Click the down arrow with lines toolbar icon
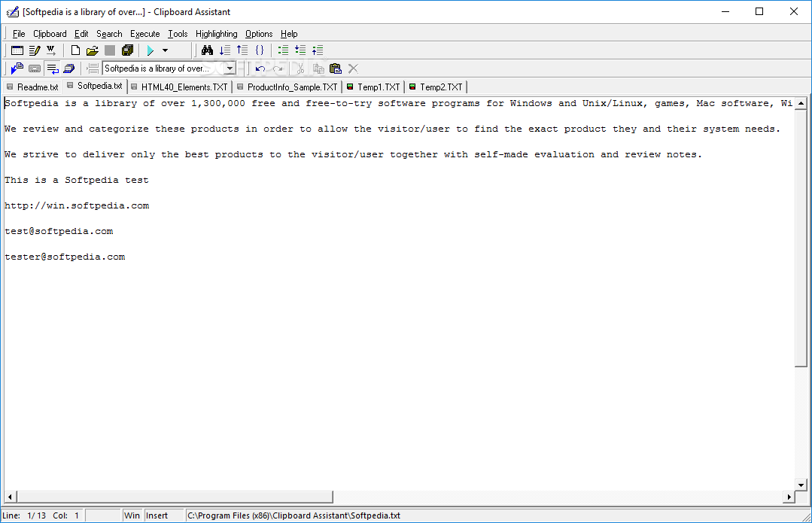 point(225,50)
